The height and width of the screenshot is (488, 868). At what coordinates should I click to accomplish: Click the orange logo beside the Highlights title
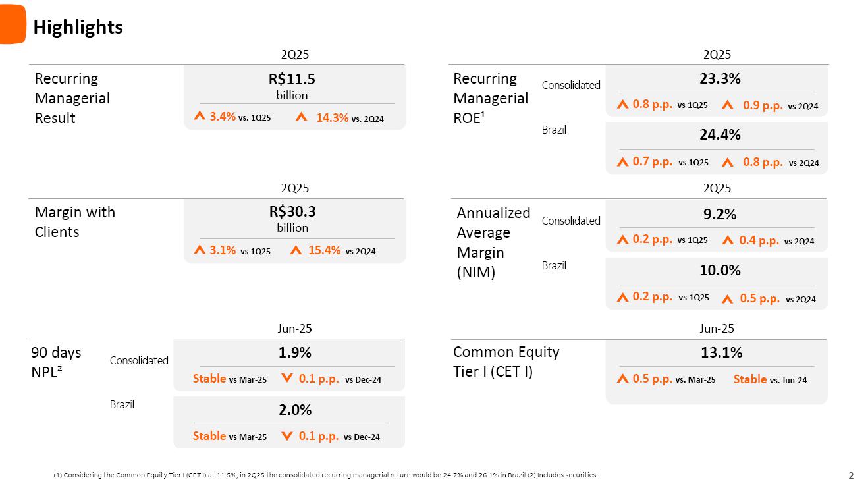[13, 24]
